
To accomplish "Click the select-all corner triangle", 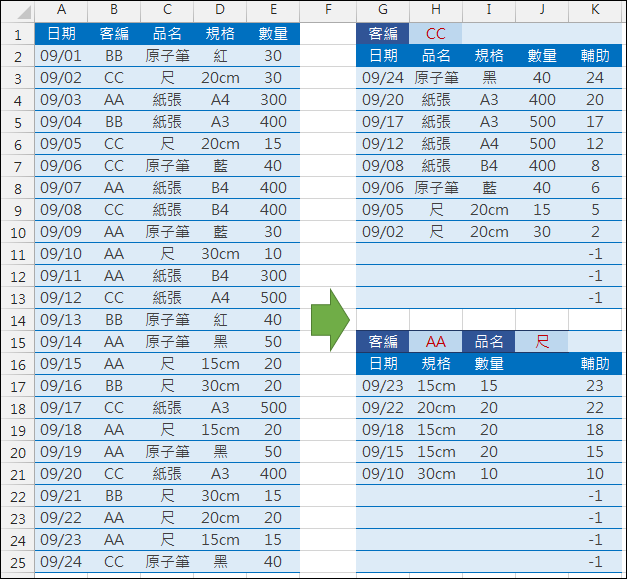I will click(x=24, y=12).
